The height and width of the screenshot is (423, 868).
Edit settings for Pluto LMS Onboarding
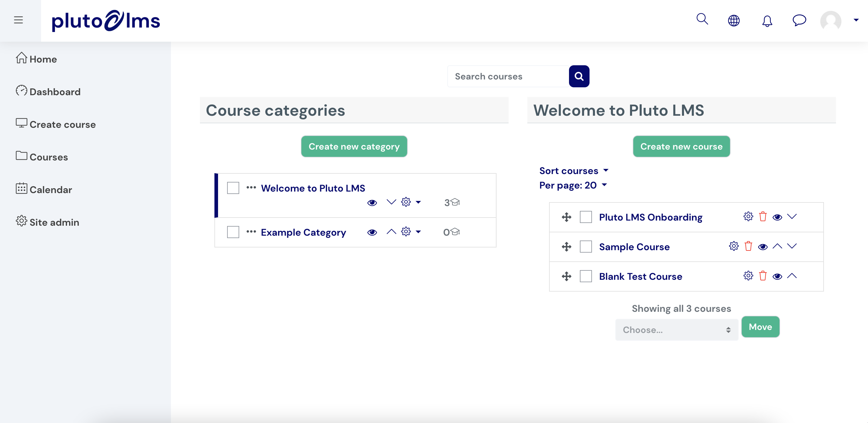(748, 216)
